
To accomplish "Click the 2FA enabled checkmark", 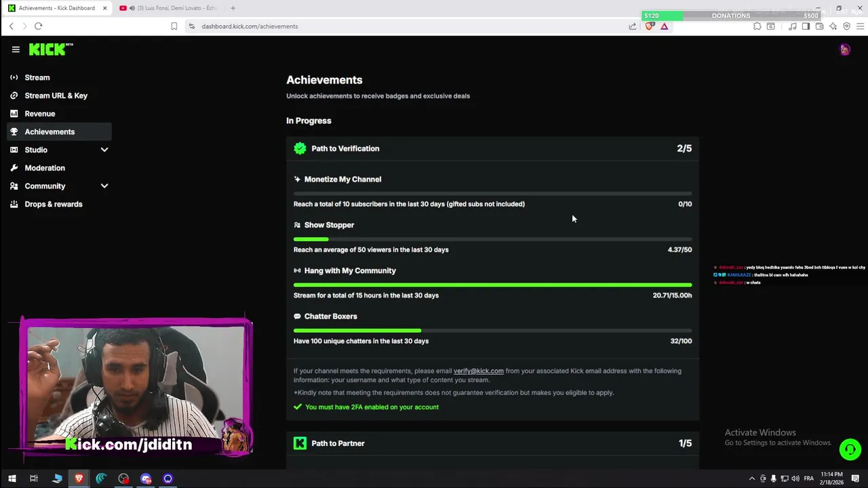I will coord(297,407).
